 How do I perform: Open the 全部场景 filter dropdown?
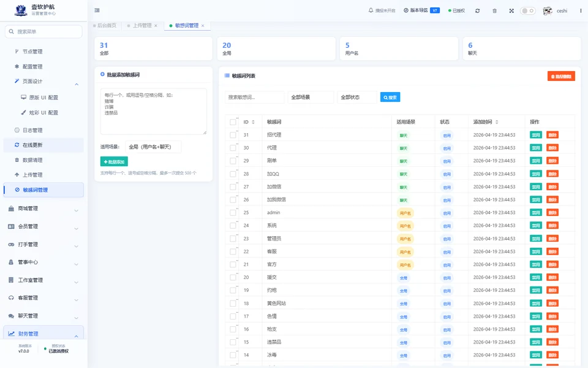click(311, 98)
